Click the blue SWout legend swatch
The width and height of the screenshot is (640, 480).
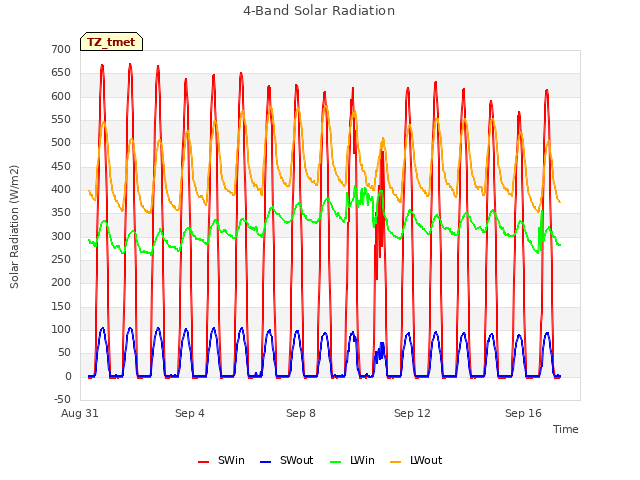[265, 462]
